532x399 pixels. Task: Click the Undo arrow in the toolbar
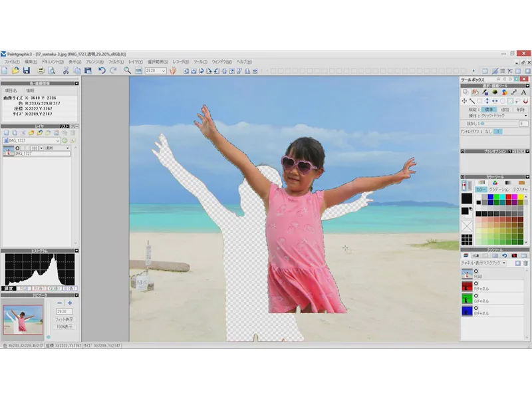(x=102, y=70)
